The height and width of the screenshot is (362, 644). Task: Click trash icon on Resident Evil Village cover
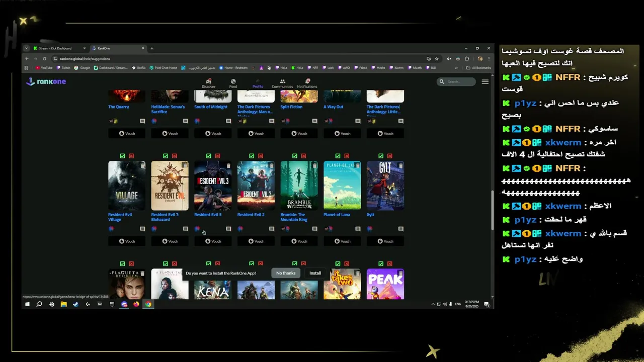[142, 165]
